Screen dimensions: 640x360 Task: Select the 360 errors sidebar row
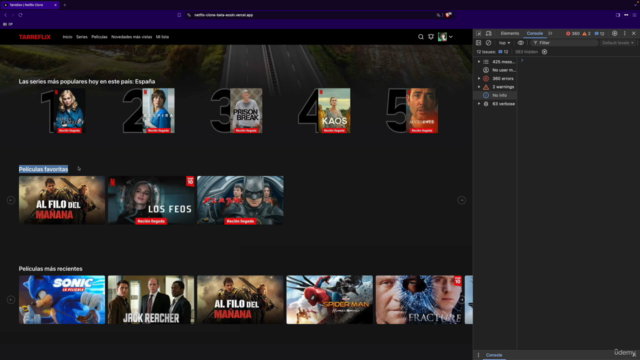(495, 78)
